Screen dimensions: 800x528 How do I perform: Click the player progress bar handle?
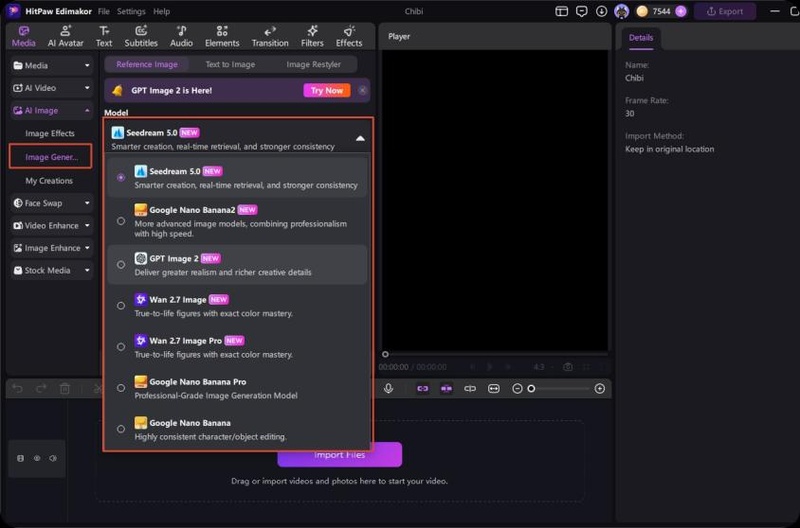point(385,354)
